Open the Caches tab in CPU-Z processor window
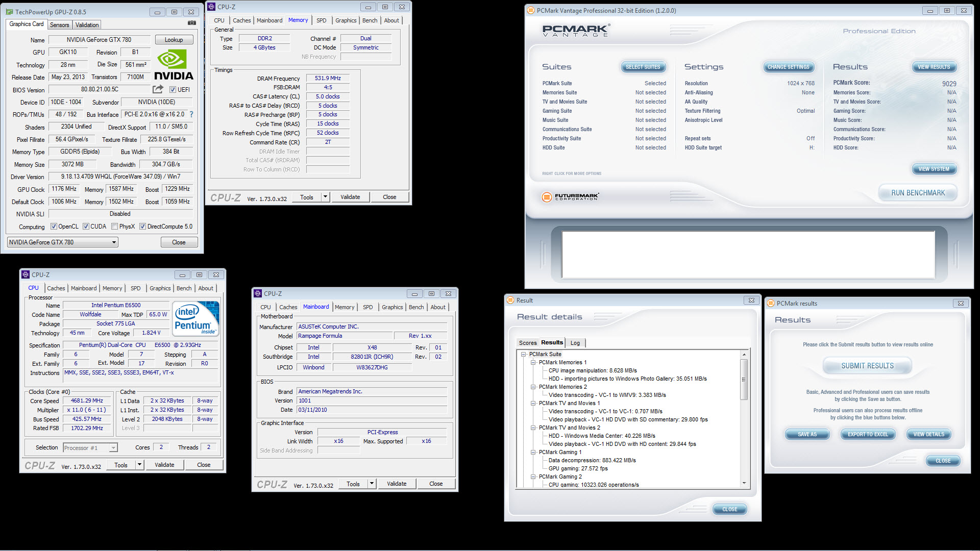The width and height of the screenshot is (980, 551). (x=56, y=288)
